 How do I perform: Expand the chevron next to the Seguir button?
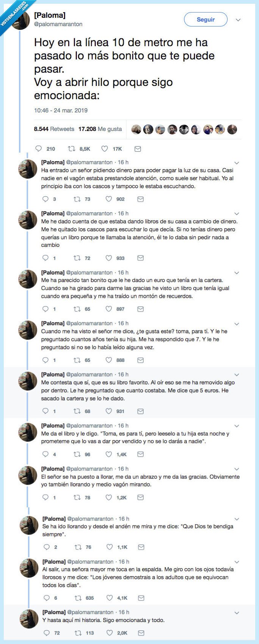tap(238, 19)
